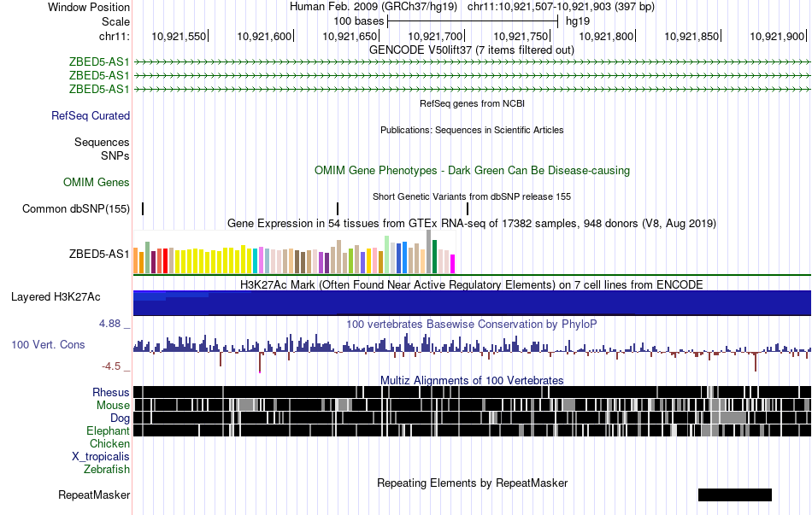Click the chr11:10,921,507-10,921,903 position text
The width and height of the screenshot is (812, 515).
coord(561,7)
